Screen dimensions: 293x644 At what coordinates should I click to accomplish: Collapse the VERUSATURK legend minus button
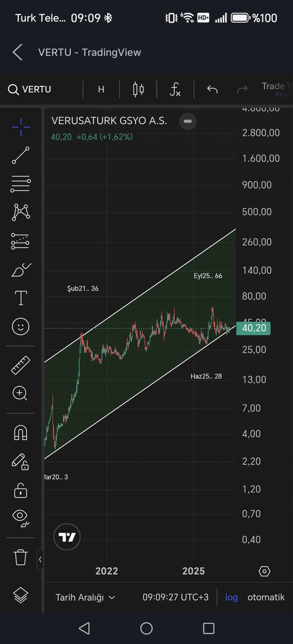[188, 121]
